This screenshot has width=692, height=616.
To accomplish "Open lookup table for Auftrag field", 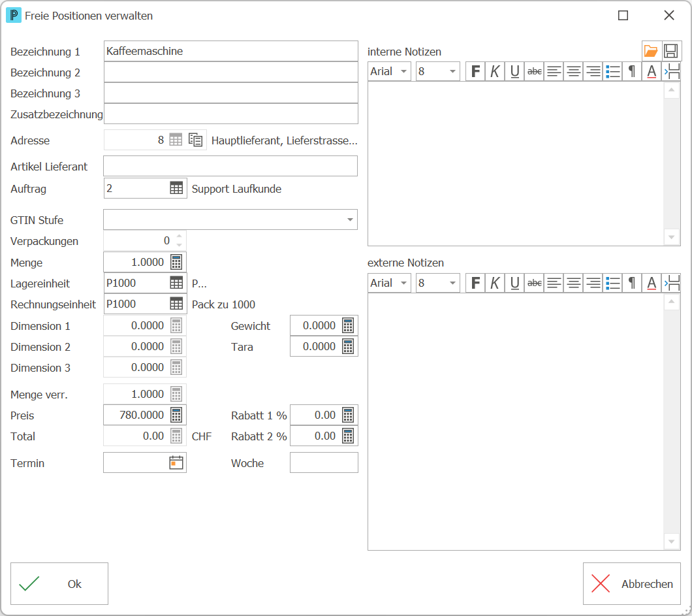I will 176,188.
